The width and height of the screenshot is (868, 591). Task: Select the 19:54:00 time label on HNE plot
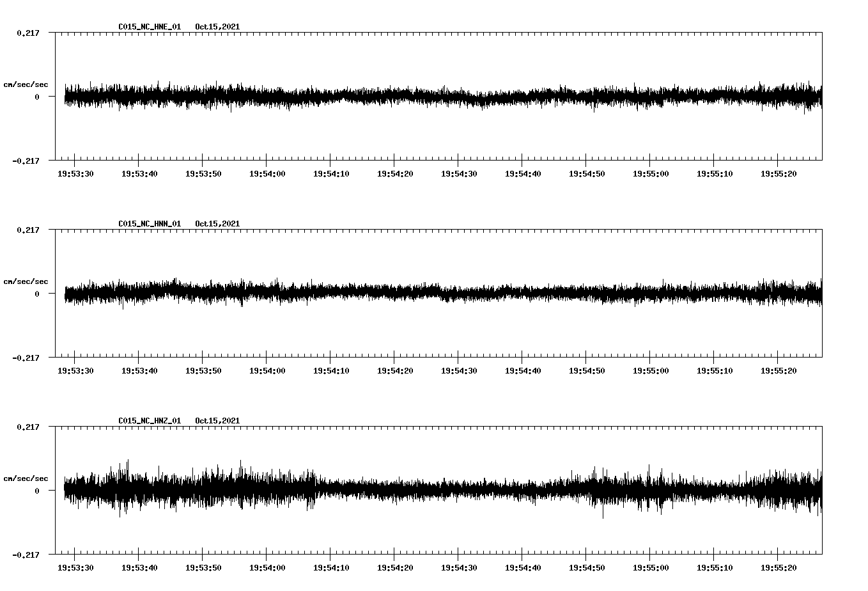tap(267, 173)
